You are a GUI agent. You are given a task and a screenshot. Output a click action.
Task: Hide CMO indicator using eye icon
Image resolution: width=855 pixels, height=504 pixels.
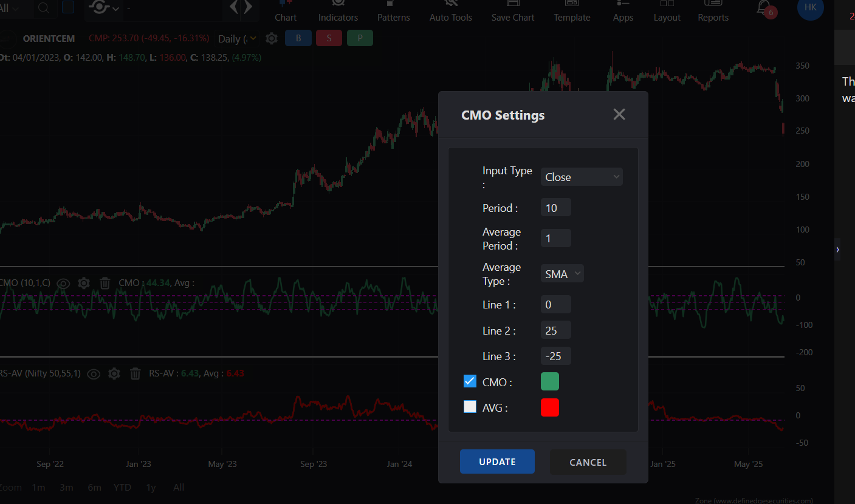click(64, 283)
